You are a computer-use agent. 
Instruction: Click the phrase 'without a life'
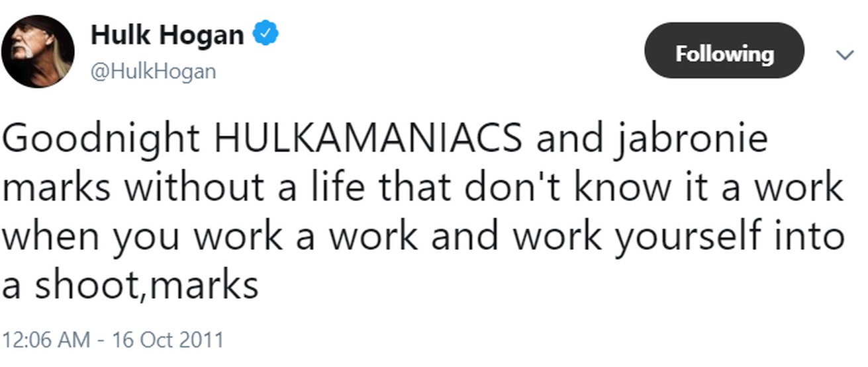[x=248, y=188]
